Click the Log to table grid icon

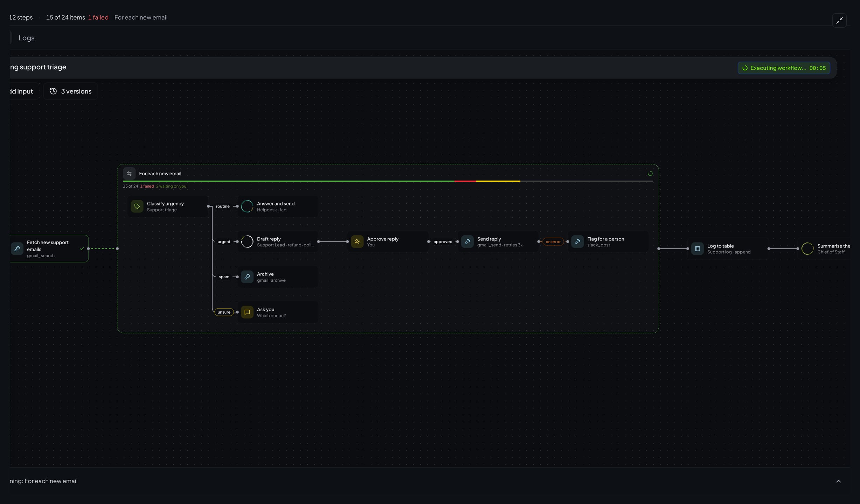click(697, 248)
